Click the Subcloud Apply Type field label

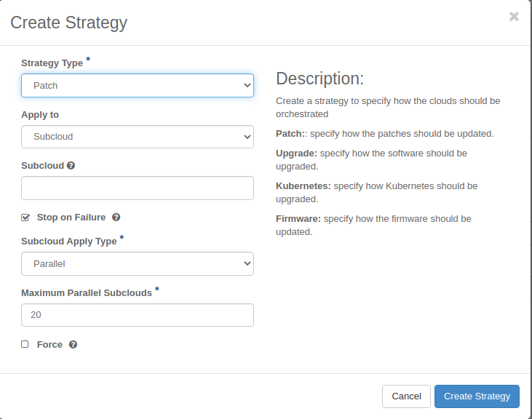(68, 242)
